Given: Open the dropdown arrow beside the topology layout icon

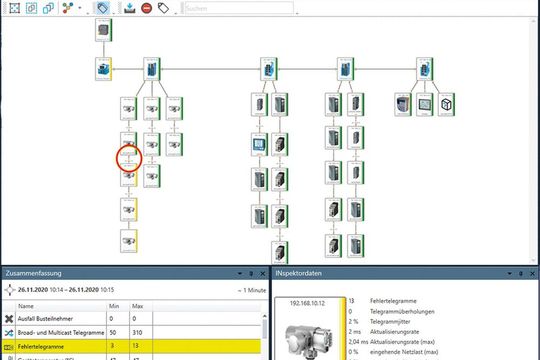Looking at the screenshot, I should point(80,8).
